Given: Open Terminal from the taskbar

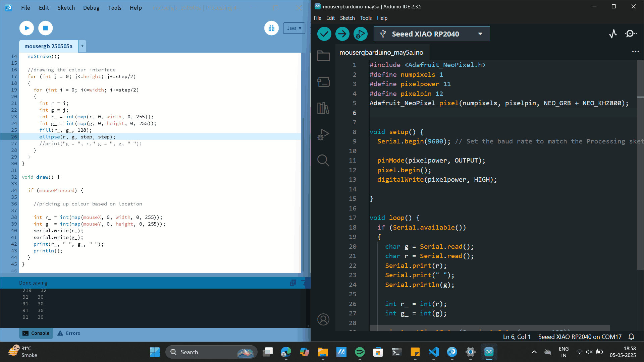Looking at the screenshot, I should pos(397,352).
